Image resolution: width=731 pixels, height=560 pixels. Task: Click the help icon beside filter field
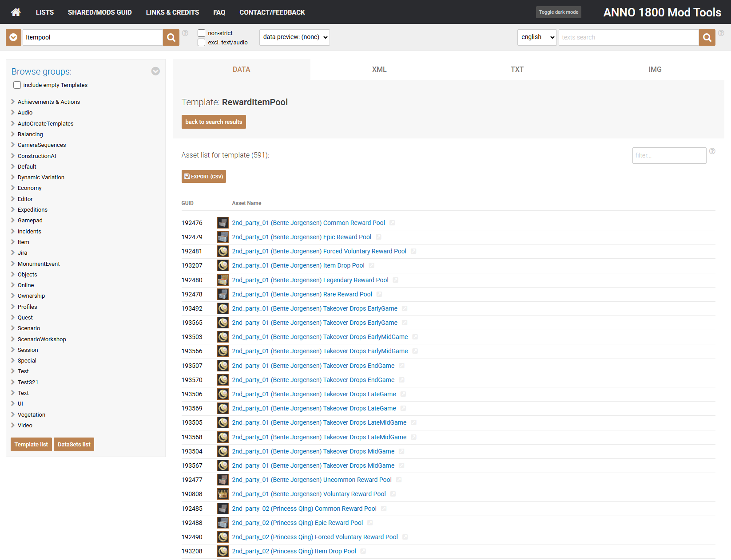(x=712, y=151)
